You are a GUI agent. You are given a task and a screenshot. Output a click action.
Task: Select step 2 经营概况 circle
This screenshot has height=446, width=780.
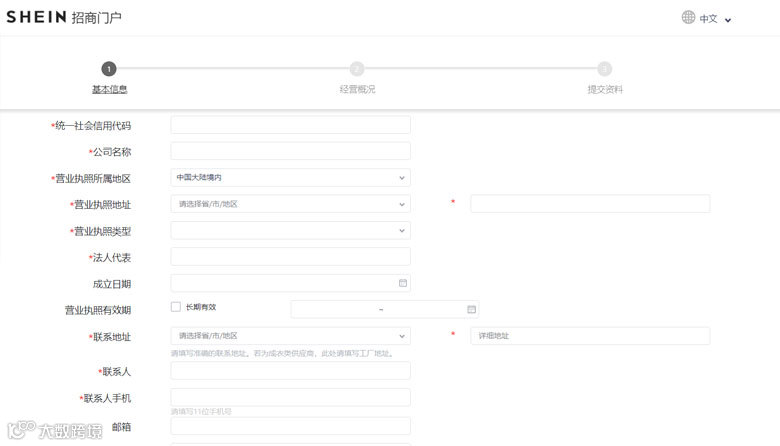[x=357, y=69]
